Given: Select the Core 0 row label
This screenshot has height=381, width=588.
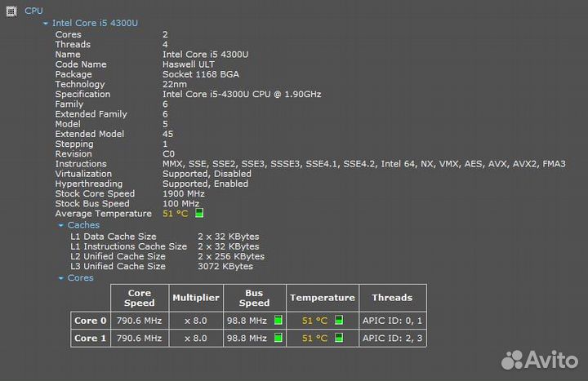Looking at the screenshot, I should pos(91,321).
